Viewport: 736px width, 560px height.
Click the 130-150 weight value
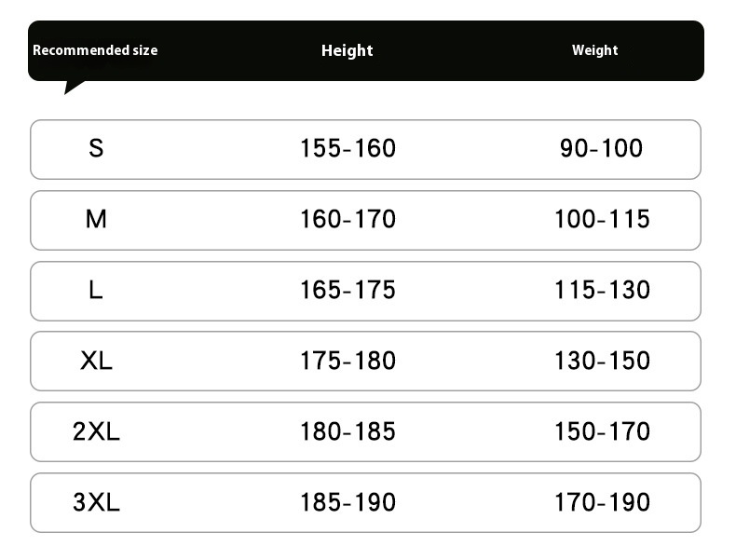602,361
